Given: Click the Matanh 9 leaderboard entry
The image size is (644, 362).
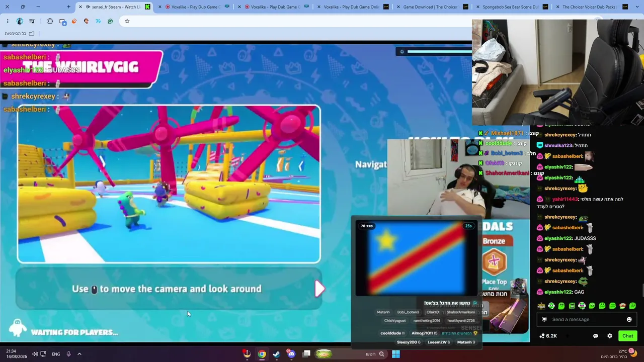Looking at the screenshot, I should point(466,342).
